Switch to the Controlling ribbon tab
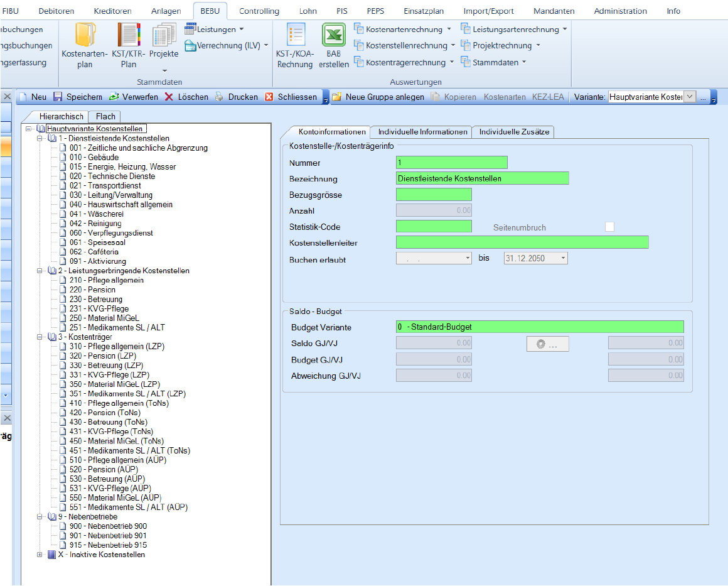 [259, 11]
